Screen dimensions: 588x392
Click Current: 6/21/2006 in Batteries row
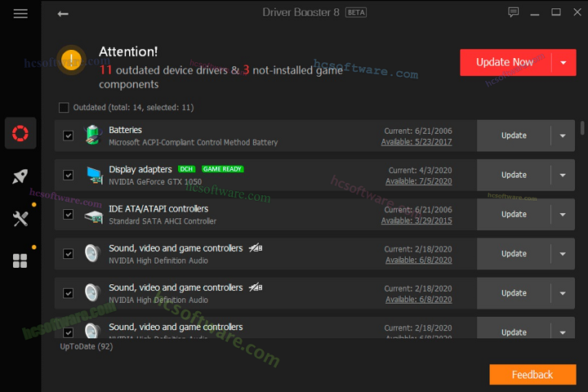click(418, 131)
